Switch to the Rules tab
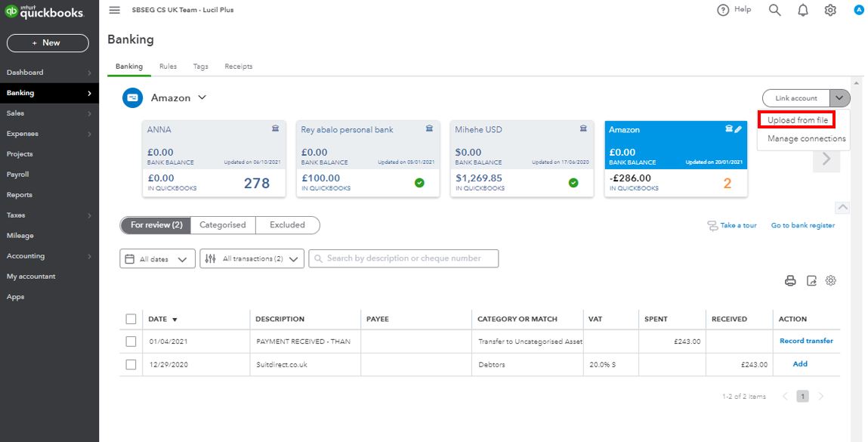The height and width of the screenshot is (442, 868). tap(168, 66)
